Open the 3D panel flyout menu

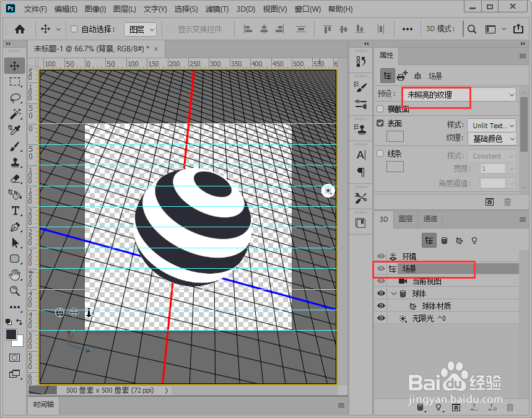523,219
